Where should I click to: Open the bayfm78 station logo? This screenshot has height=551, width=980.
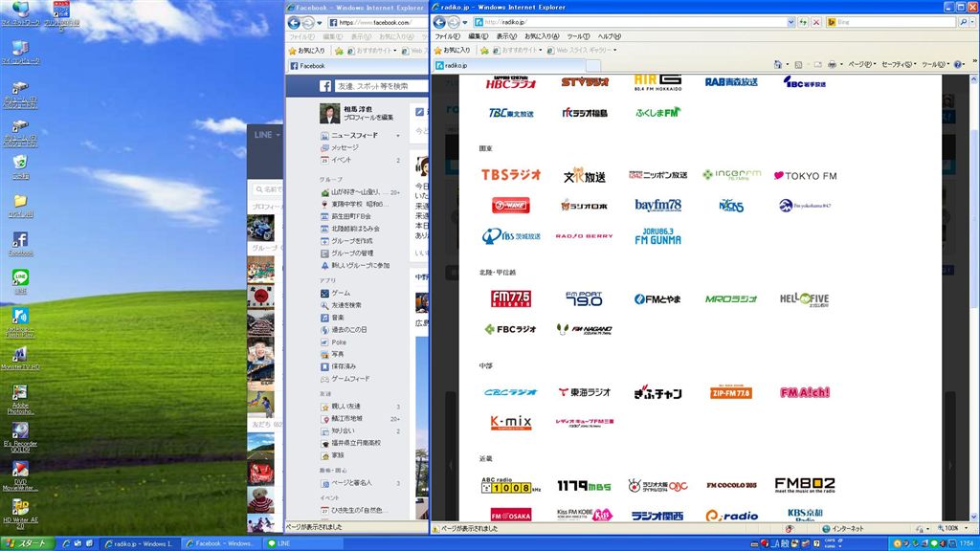tap(657, 205)
